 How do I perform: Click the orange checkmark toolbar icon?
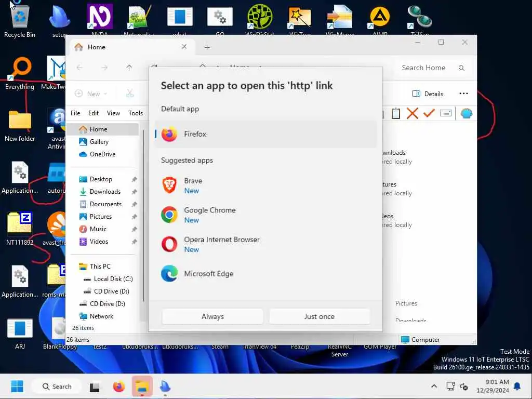pos(429,113)
